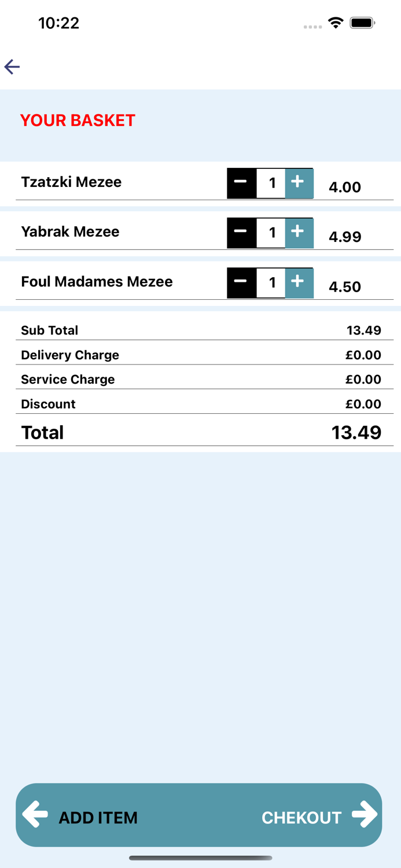401x868 pixels.
Task: Proceed with the CHEKOUT button
Action: (x=301, y=817)
